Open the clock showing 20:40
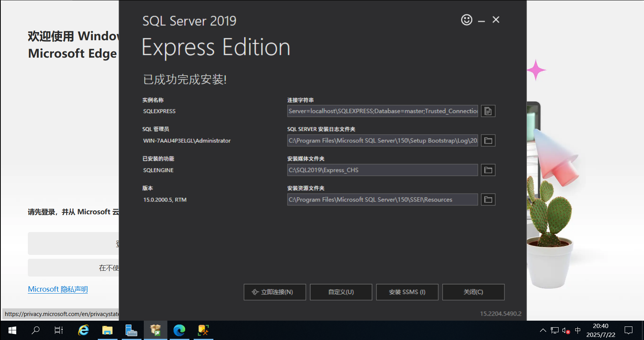Image resolution: width=644 pixels, height=340 pixels. coord(601,330)
